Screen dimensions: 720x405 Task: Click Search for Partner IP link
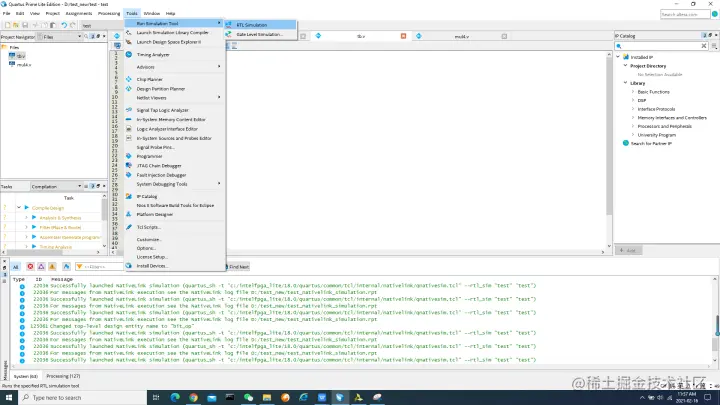coord(651,143)
